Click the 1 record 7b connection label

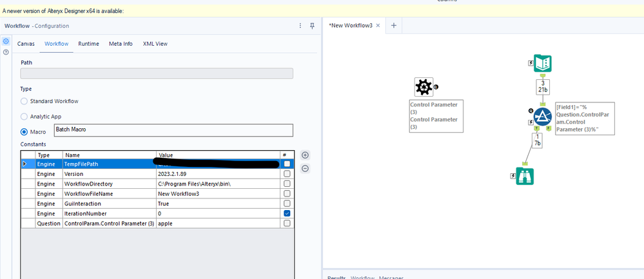tap(537, 140)
